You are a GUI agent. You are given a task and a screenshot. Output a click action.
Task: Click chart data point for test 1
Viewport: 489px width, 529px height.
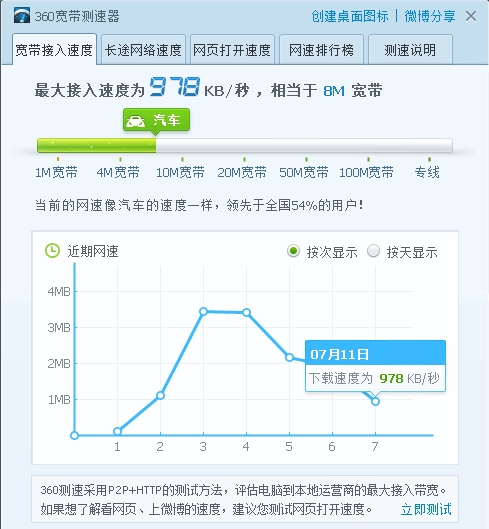[x=117, y=431]
